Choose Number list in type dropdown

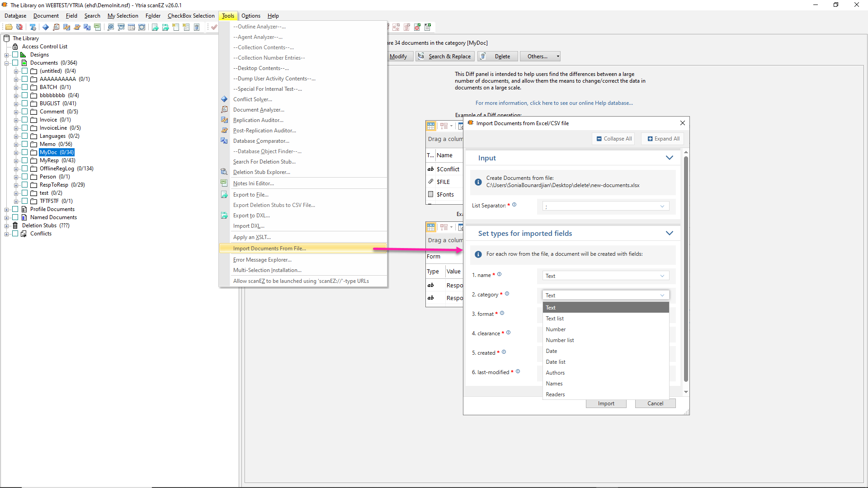coord(560,340)
